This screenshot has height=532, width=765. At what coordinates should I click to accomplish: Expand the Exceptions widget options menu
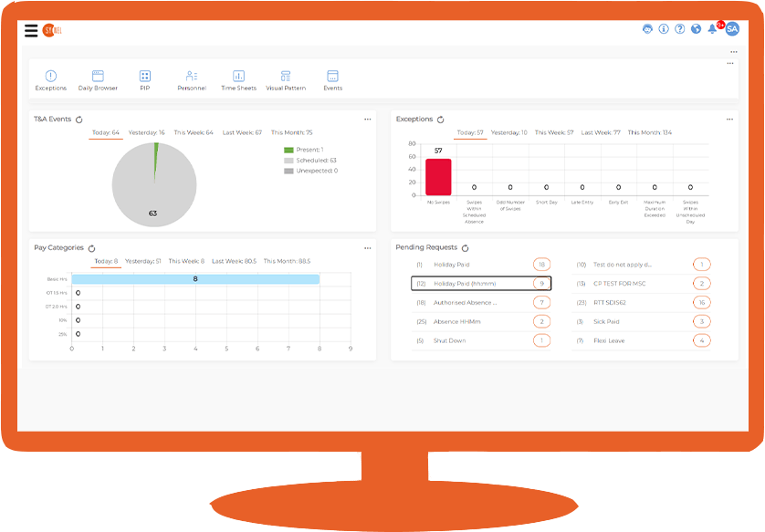tap(729, 120)
